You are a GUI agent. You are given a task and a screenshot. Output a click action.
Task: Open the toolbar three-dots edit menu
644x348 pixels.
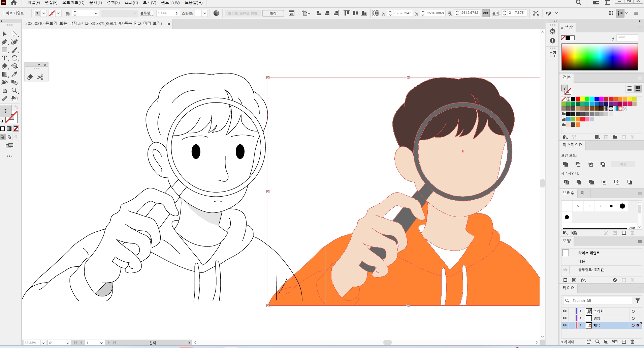pyautogui.click(x=9, y=156)
